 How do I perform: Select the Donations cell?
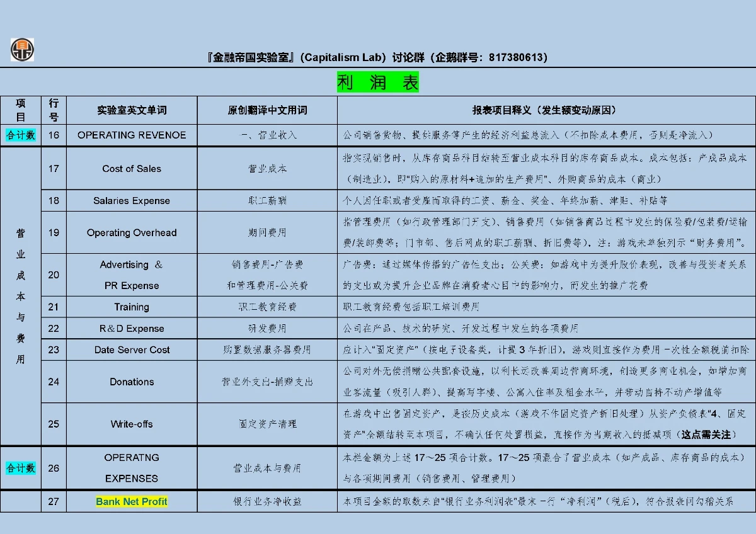click(x=132, y=382)
